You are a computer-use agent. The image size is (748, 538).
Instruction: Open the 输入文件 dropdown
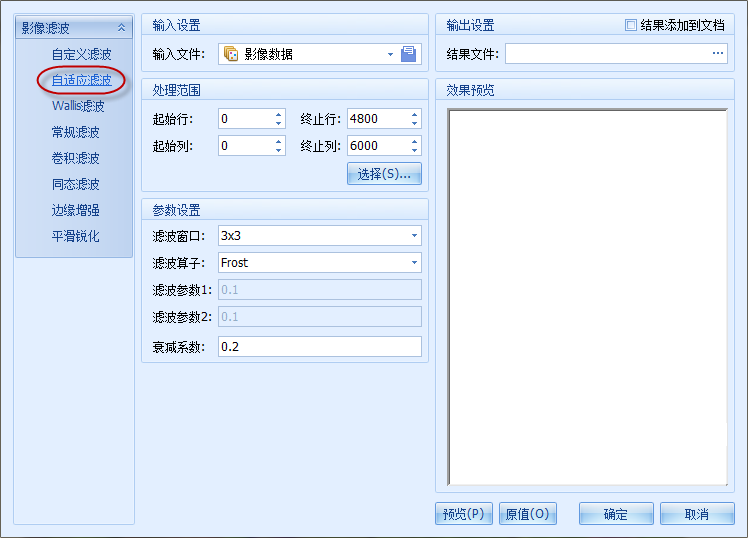[x=390, y=54]
